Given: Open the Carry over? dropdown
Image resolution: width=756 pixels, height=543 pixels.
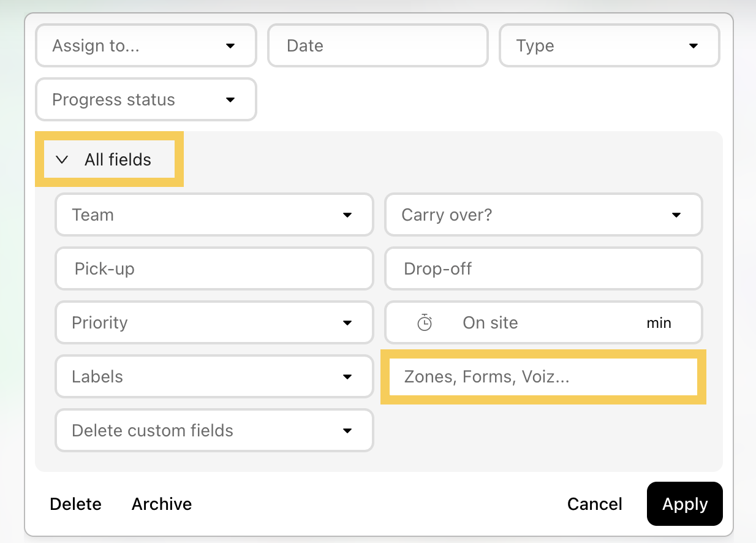Looking at the screenshot, I should (543, 215).
